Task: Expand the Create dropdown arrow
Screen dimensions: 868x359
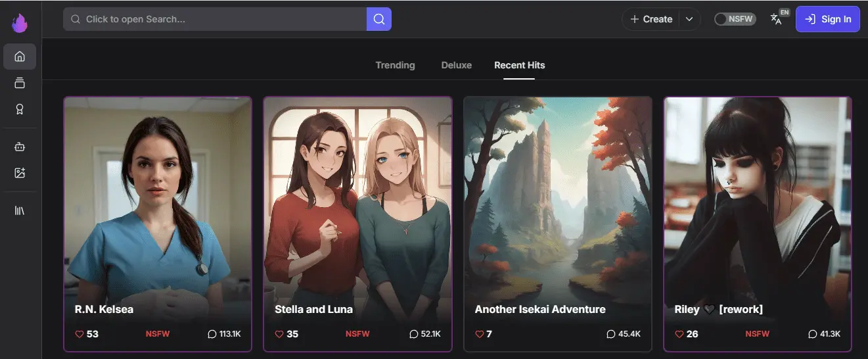Action: [689, 19]
